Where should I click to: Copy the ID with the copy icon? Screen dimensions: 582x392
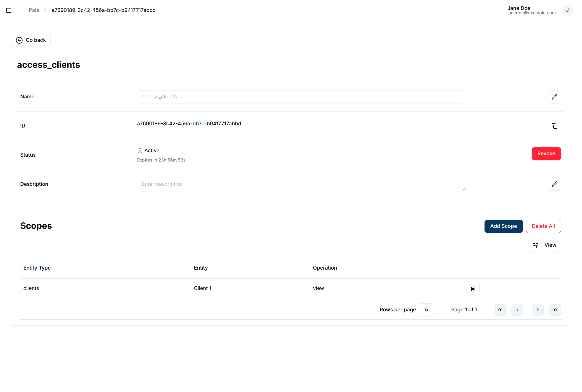554,126
